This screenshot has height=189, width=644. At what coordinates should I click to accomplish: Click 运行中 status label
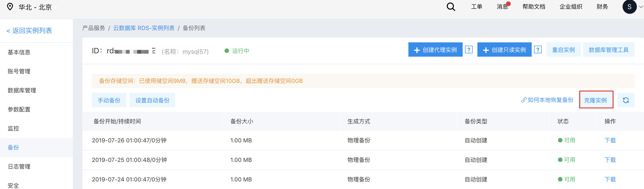[x=237, y=51]
